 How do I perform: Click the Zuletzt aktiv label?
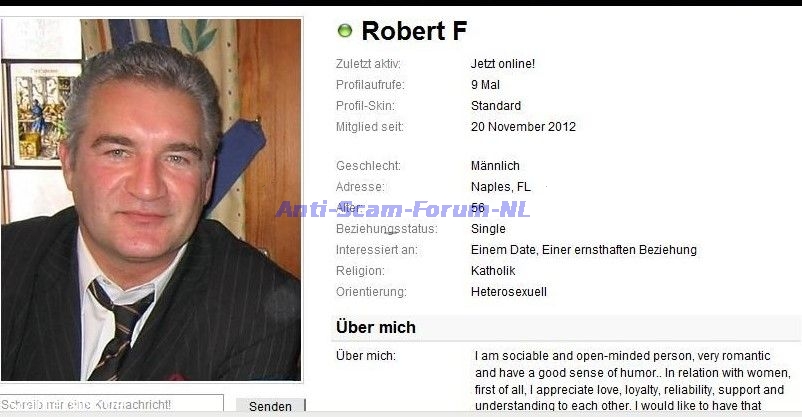(x=368, y=64)
